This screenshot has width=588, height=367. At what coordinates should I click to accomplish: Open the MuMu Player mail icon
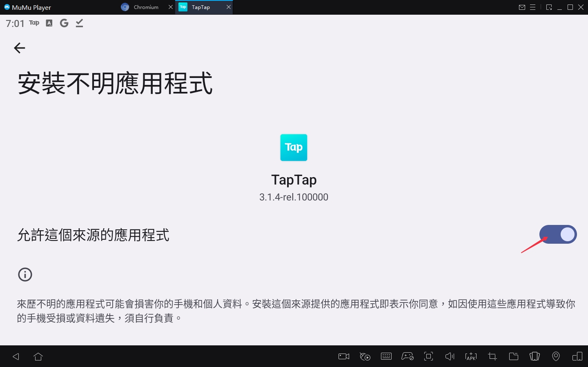pos(522,7)
